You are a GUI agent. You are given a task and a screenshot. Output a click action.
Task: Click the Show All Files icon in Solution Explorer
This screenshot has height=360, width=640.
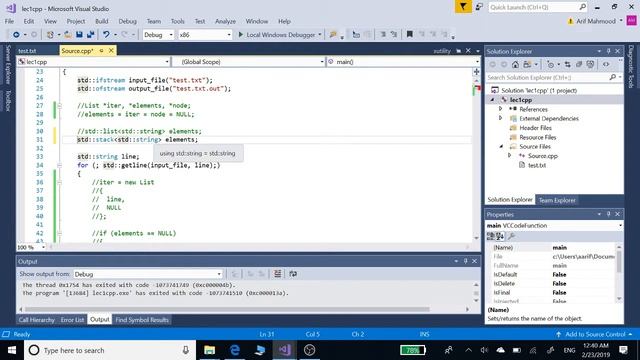(x=590, y=64)
